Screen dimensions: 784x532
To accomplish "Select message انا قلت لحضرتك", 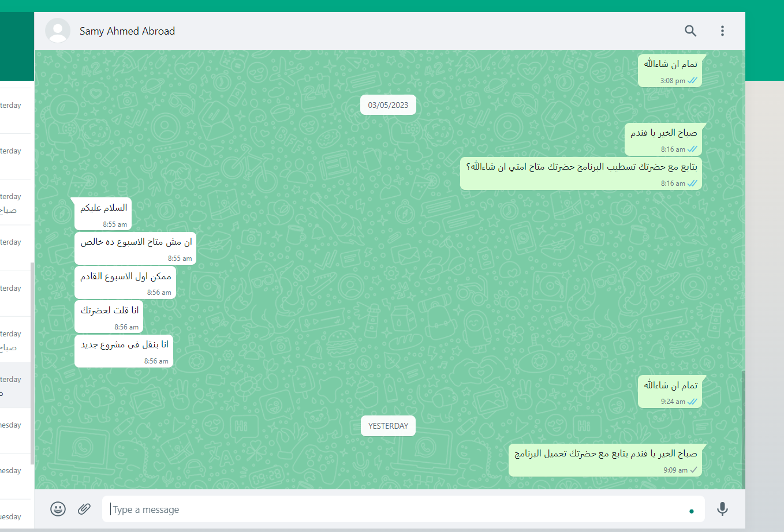I will [x=109, y=317].
